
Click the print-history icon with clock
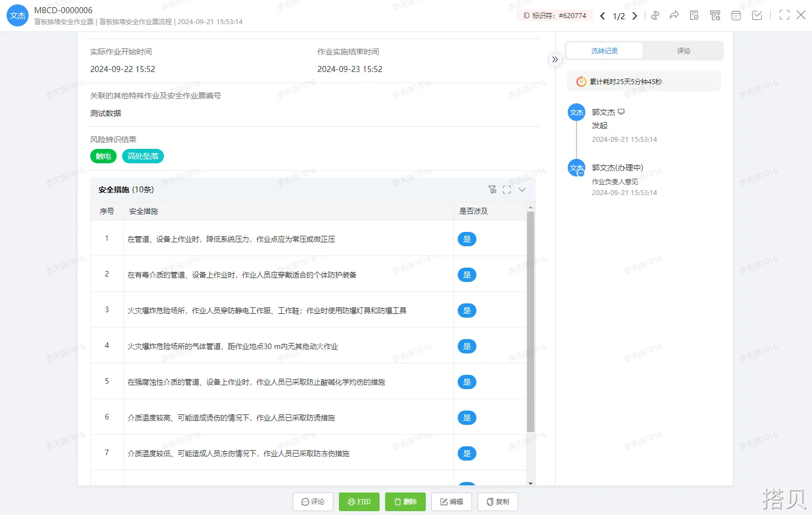pyautogui.click(x=715, y=15)
